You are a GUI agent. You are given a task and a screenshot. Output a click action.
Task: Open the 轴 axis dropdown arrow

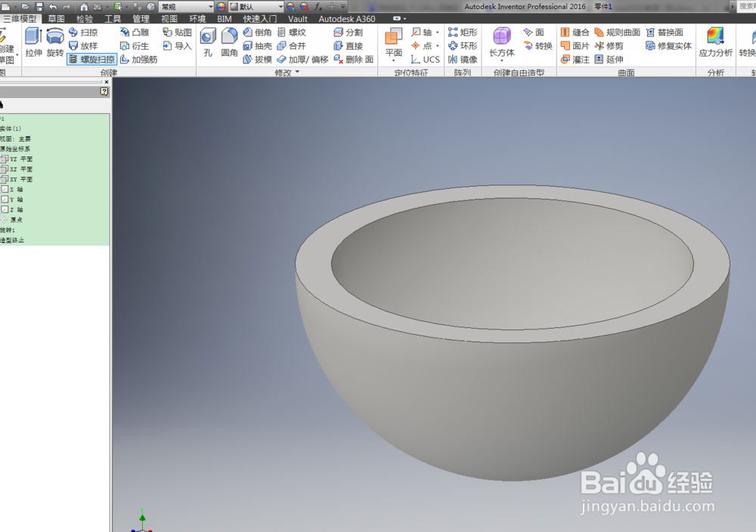coord(437,32)
